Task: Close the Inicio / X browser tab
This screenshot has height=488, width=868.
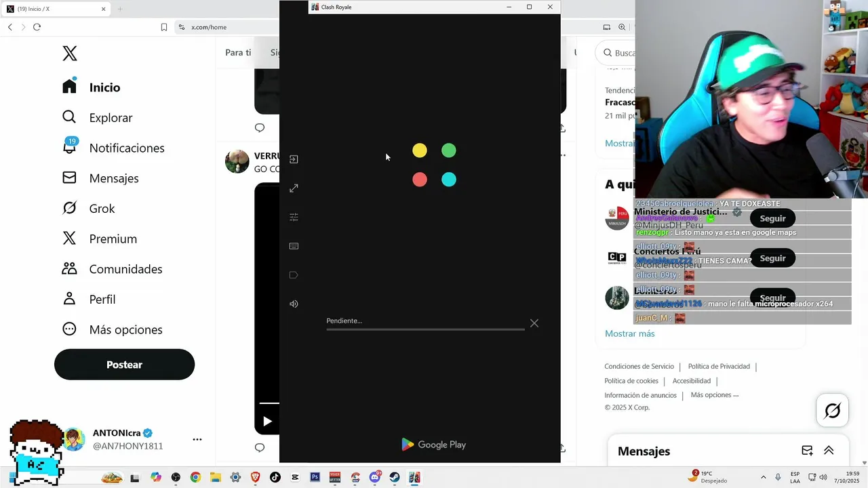Action: click(x=104, y=9)
